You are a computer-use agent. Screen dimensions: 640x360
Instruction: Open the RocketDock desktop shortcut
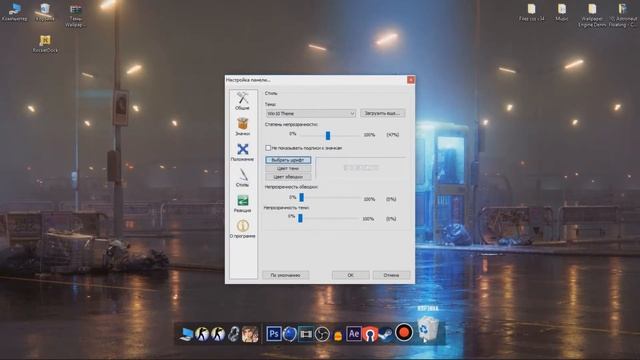(x=45, y=44)
